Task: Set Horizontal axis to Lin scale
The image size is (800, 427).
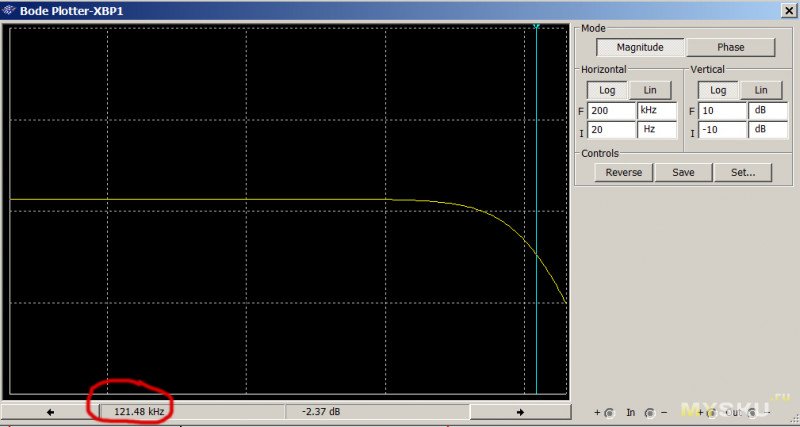Action: click(x=650, y=90)
